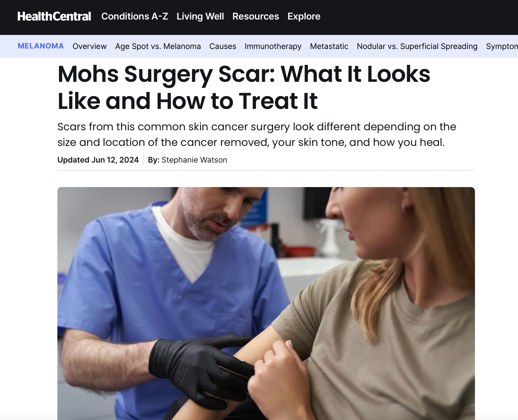Open Age Spot vs. Melanoma page
The height and width of the screenshot is (420, 518).
coord(158,46)
